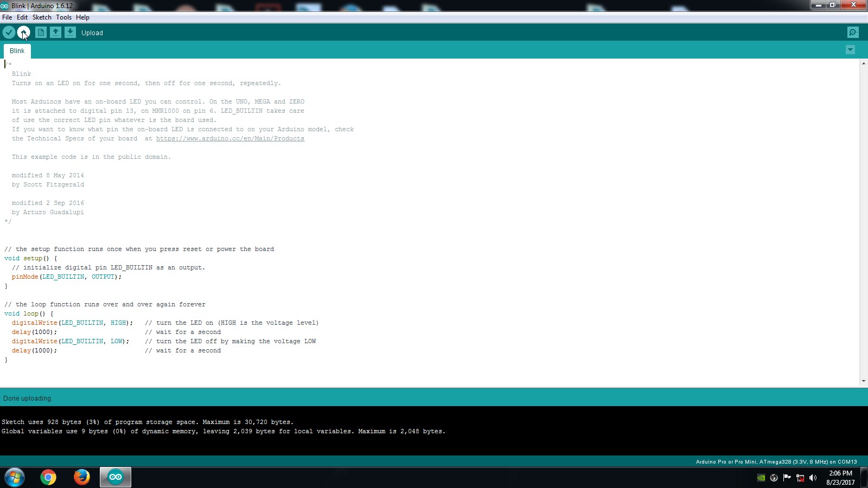Click the 'by Scott Fitzgerald' comment line
The image size is (868, 488).
[48, 185]
